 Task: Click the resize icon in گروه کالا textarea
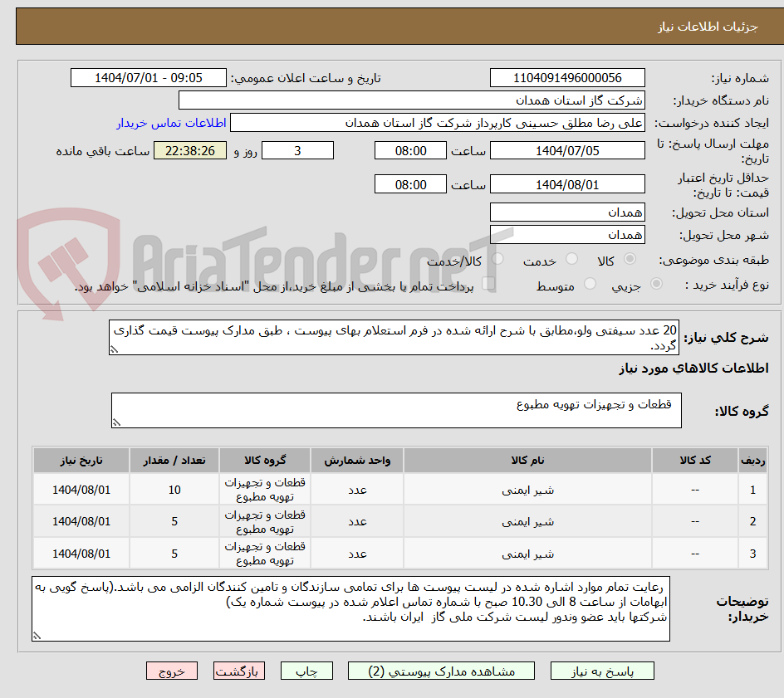tap(118, 422)
